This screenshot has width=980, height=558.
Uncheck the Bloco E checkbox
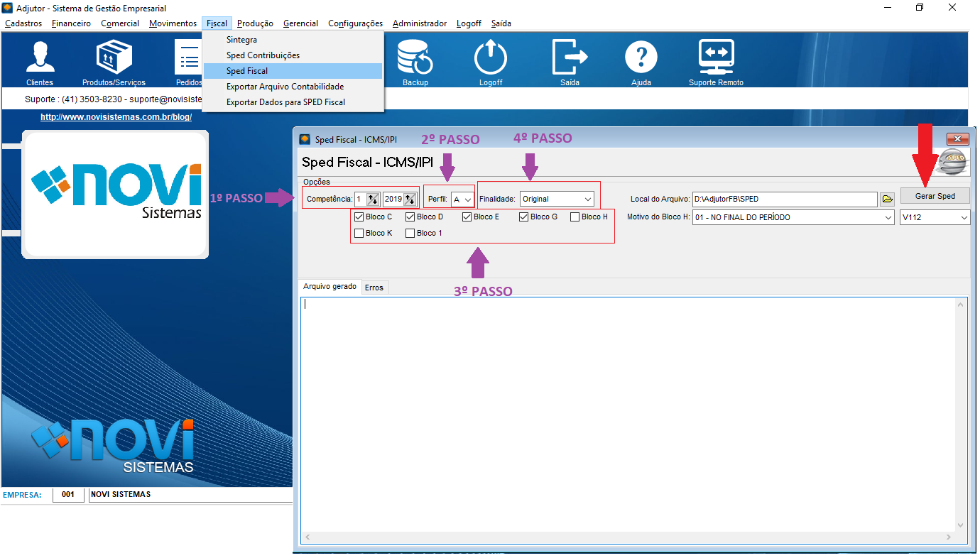point(467,217)
